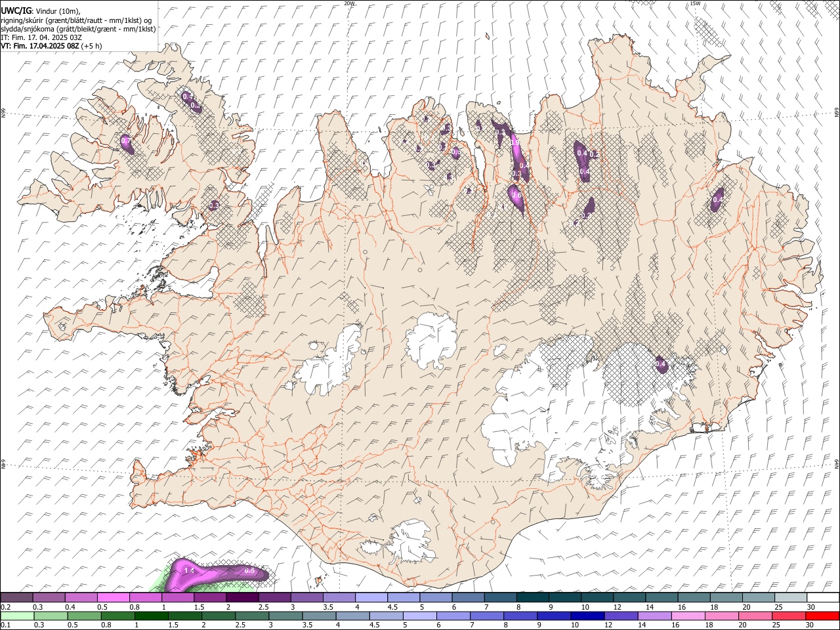The width and height of the screenshot is (840, 630).
Task: Click the 15W longitude label at top
Action: 695,3
